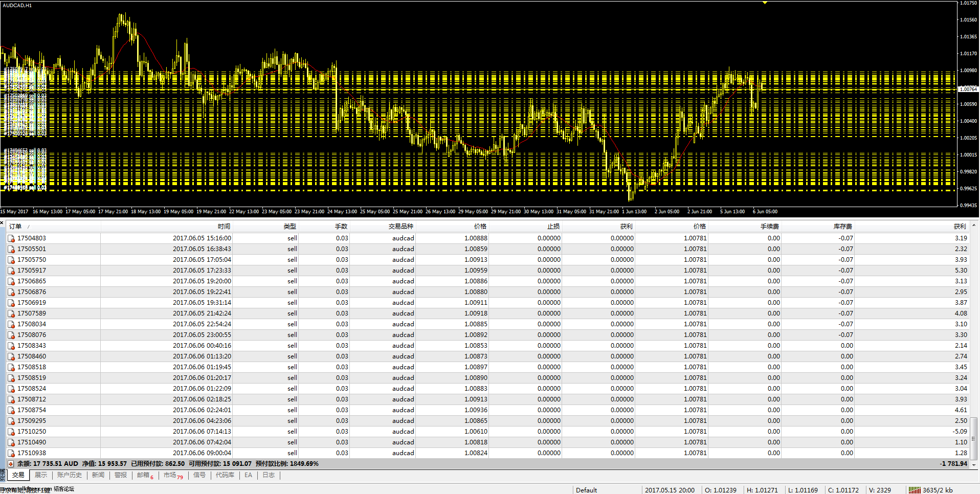Click connection status bars icon in status bar
Screen dimensions: 980x494
pos(915,490)
